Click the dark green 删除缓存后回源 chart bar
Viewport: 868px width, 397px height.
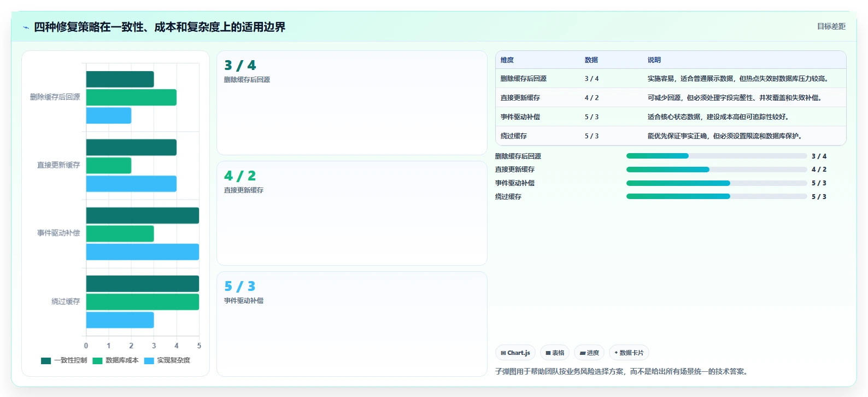120,79
